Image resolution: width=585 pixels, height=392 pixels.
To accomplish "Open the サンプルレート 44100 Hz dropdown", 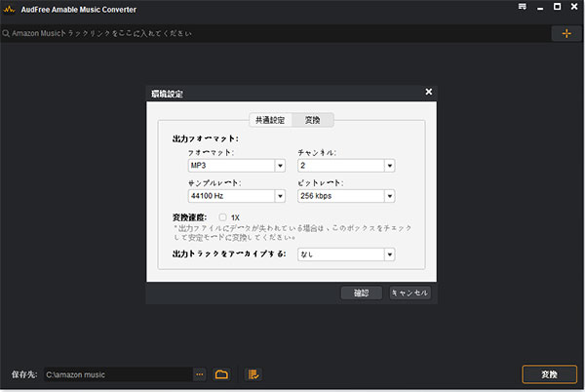I will [x=237, y=196].
